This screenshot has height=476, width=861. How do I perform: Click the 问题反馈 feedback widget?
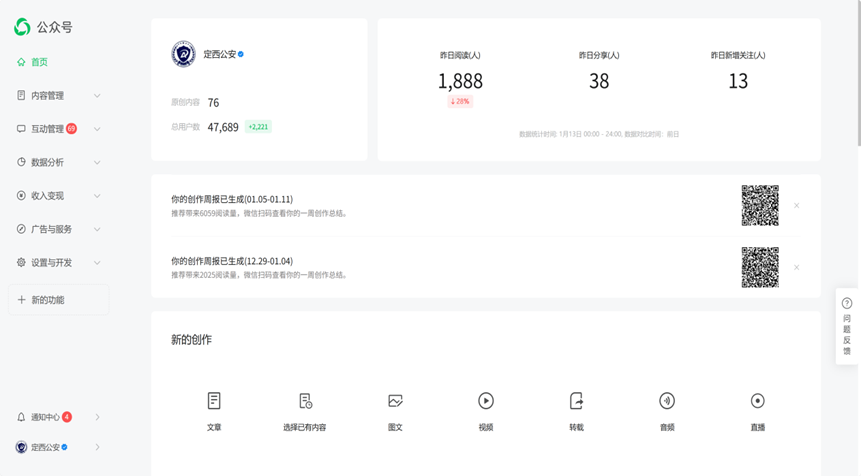847,325
